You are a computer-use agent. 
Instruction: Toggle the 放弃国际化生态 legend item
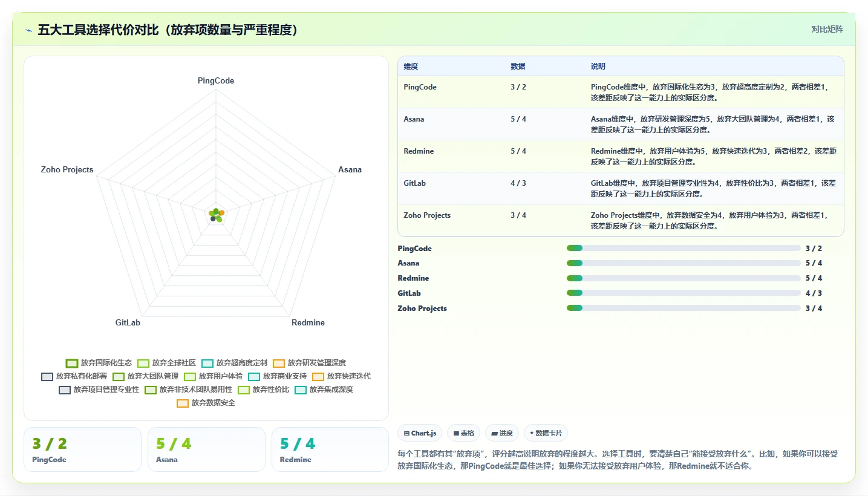99,363
